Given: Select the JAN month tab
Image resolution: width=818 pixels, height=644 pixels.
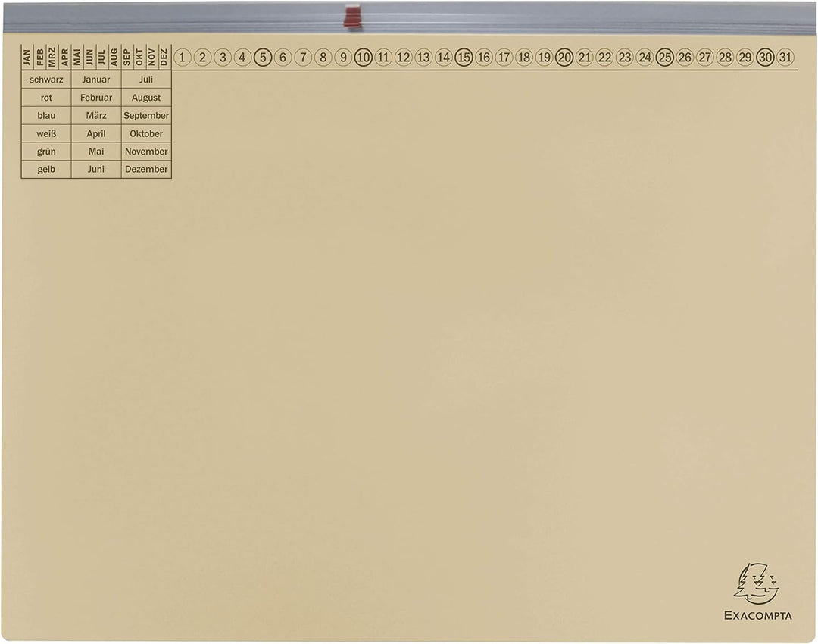Looking at the screenshot, I should tap(27, 57).
